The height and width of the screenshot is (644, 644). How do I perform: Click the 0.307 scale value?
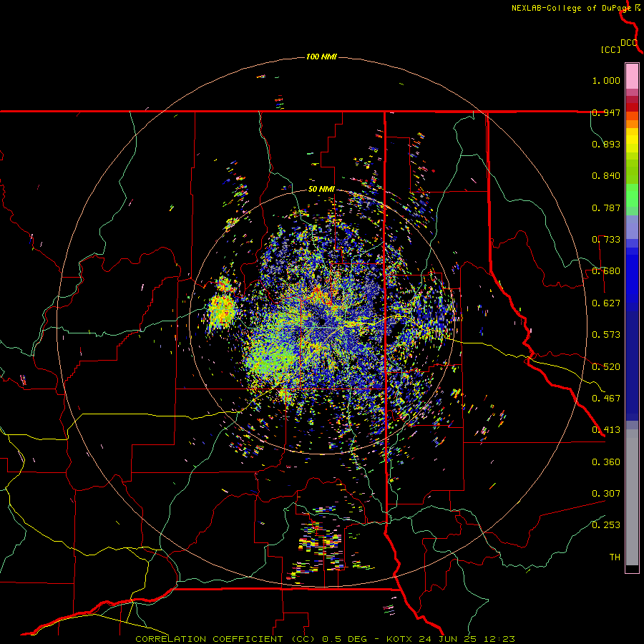606,493
